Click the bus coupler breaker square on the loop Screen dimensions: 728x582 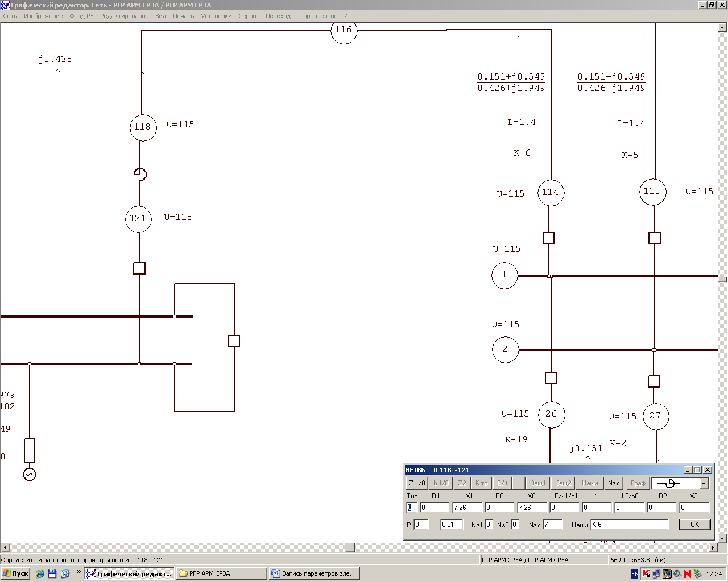coord(234,340)
